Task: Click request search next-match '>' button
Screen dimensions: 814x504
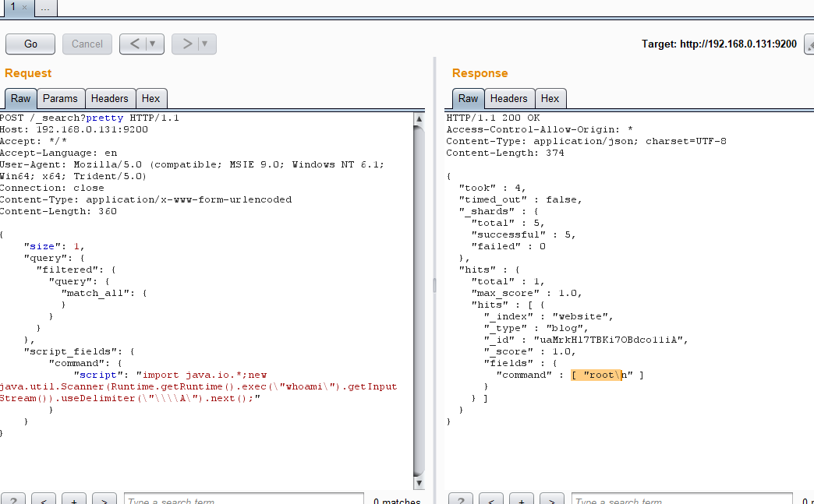Action: [x=104, y=499]
